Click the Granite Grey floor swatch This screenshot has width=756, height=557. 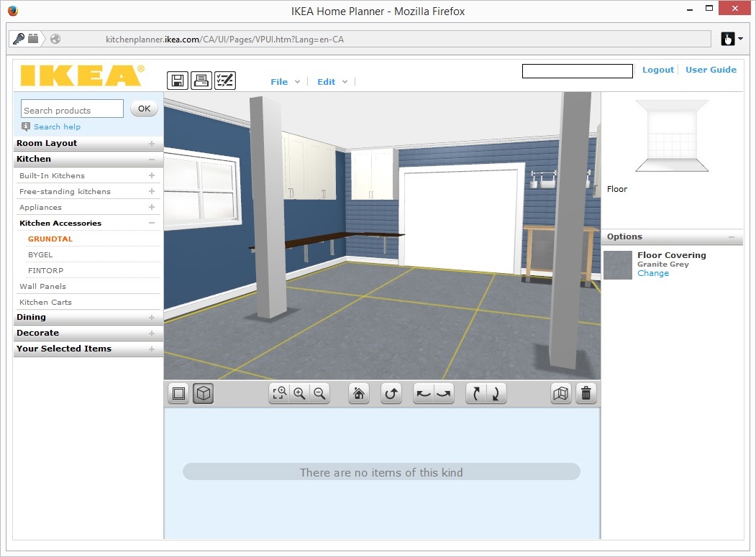pos(618,264)
